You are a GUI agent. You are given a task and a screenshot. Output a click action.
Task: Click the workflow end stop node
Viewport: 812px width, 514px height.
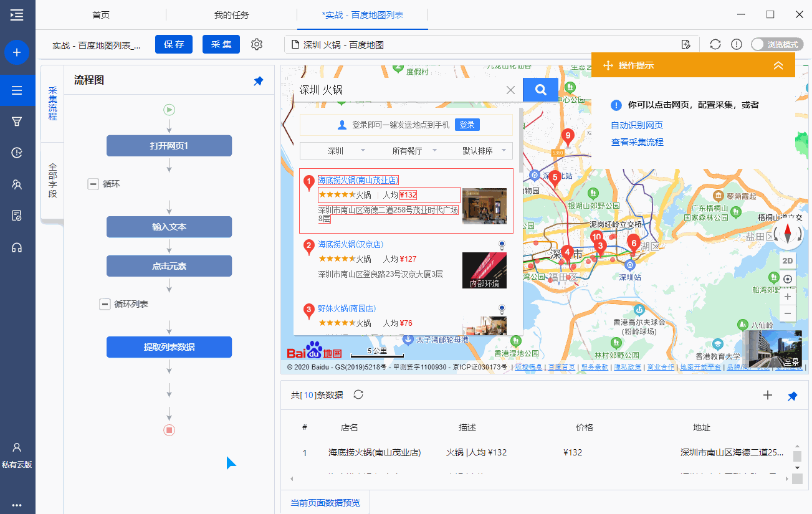(170, 430)
